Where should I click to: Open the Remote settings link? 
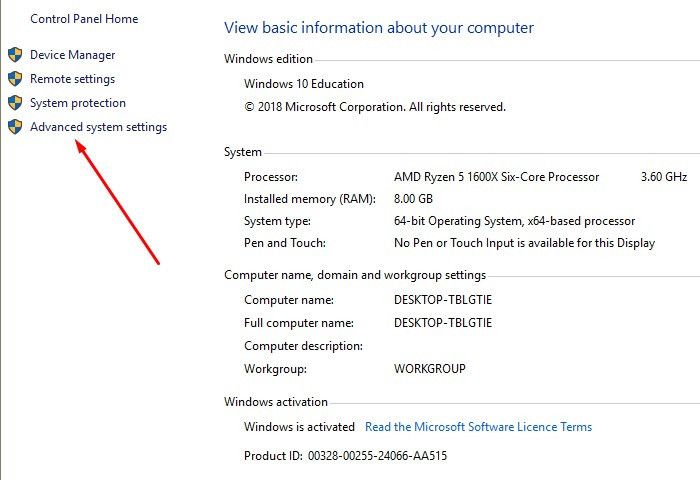73,79
